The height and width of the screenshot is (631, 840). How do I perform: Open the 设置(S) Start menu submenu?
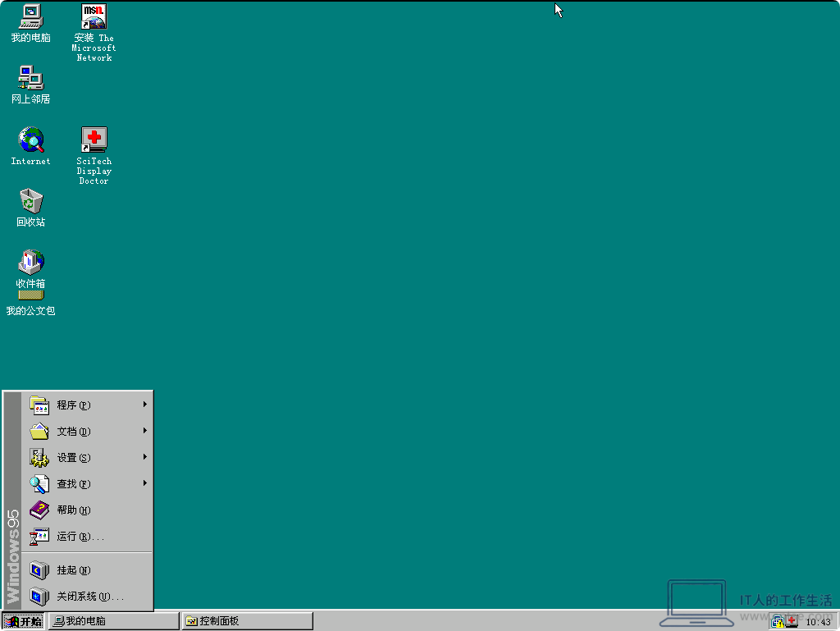(x=87, y=457)
